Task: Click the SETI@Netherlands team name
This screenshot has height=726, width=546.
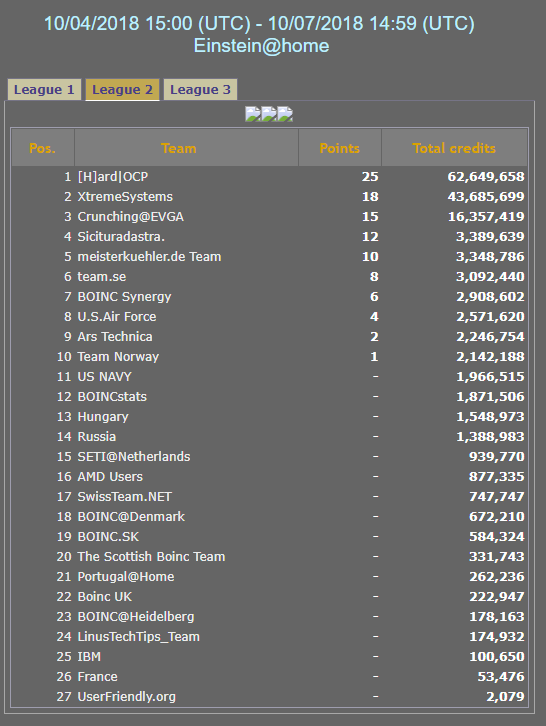Action: [x=134, y=457]
